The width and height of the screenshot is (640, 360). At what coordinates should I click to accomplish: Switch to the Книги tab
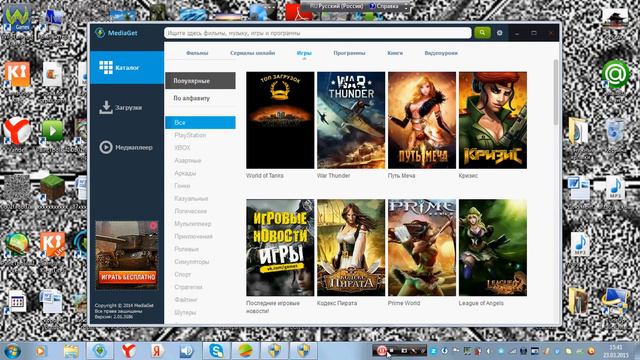[x=395, y=53]
